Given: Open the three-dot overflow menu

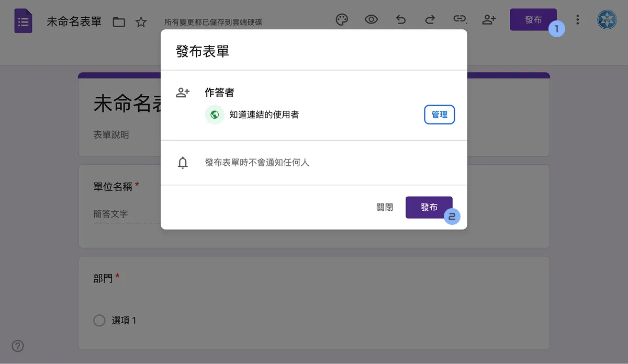Looking at the screenshot, I should click(x=577, y=19).
